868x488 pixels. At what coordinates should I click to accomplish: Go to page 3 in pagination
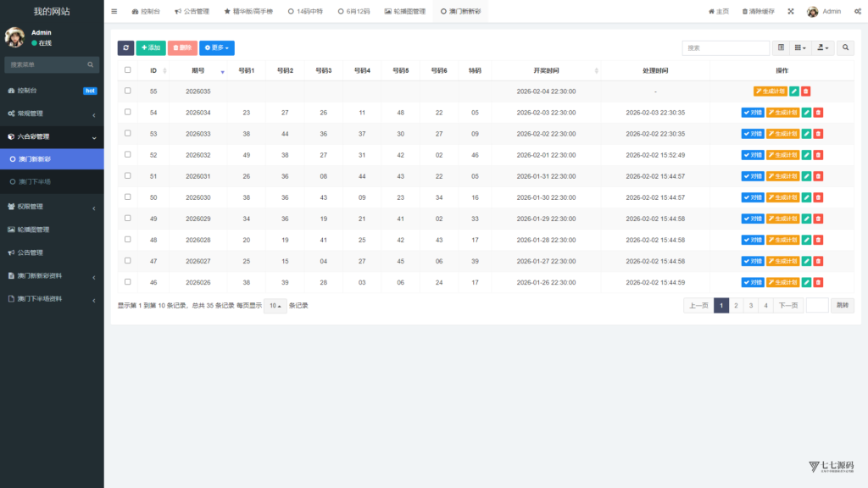[x=751, y=306]
